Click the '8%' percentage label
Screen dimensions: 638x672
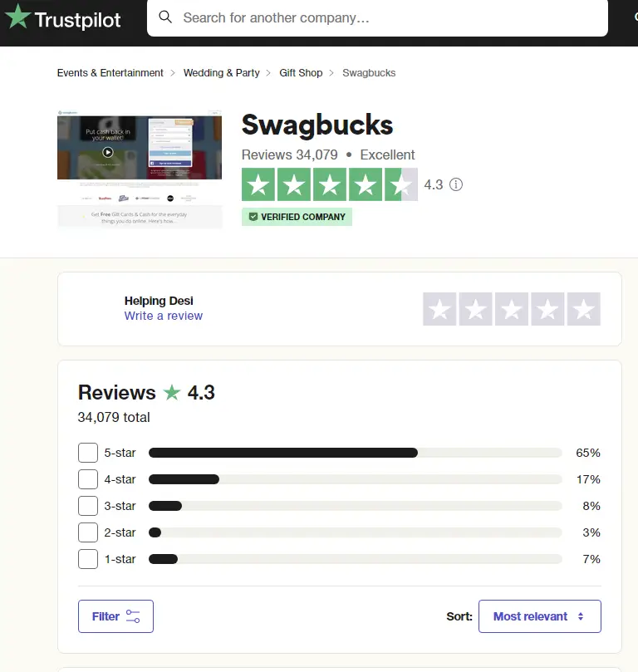pyautogui.click(x=591, y=506)
